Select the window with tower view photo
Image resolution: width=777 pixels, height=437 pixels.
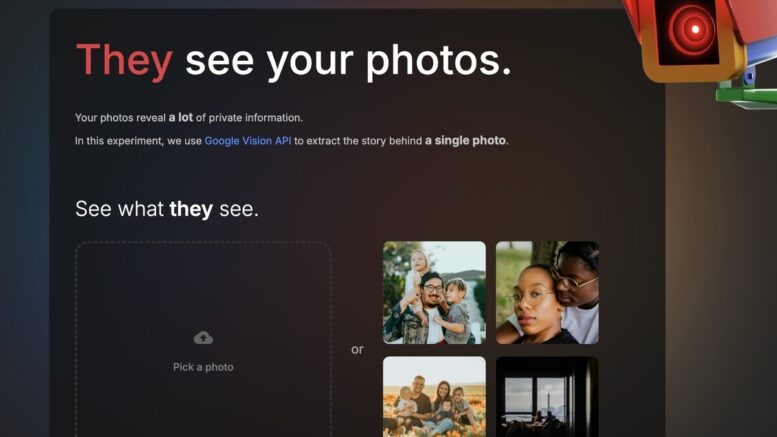(x=547, y=396)
